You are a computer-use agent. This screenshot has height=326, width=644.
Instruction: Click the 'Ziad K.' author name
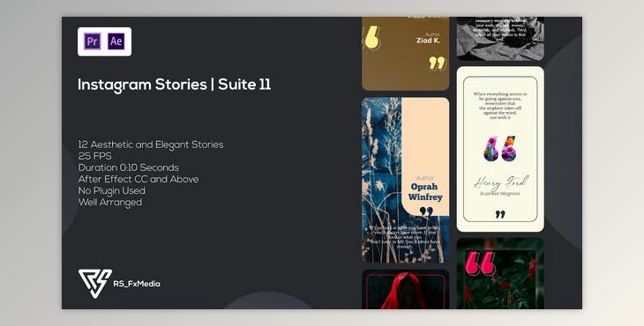tap(428, 41)
